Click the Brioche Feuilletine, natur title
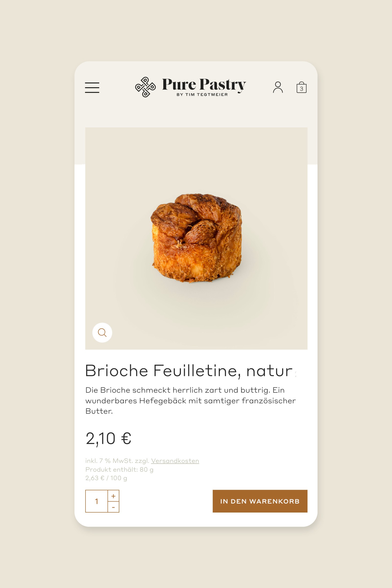This screenshot has width=392, height=588. (x=189, y=370)
